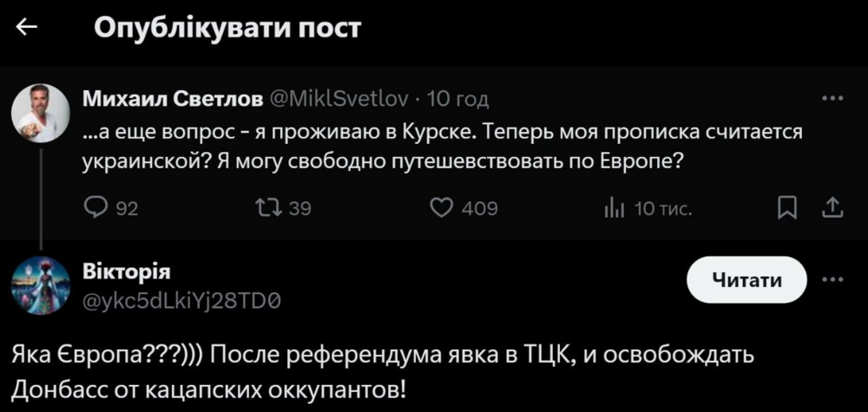
Task: Go back using the arrow icon
Action: click(x=27, y=28)
